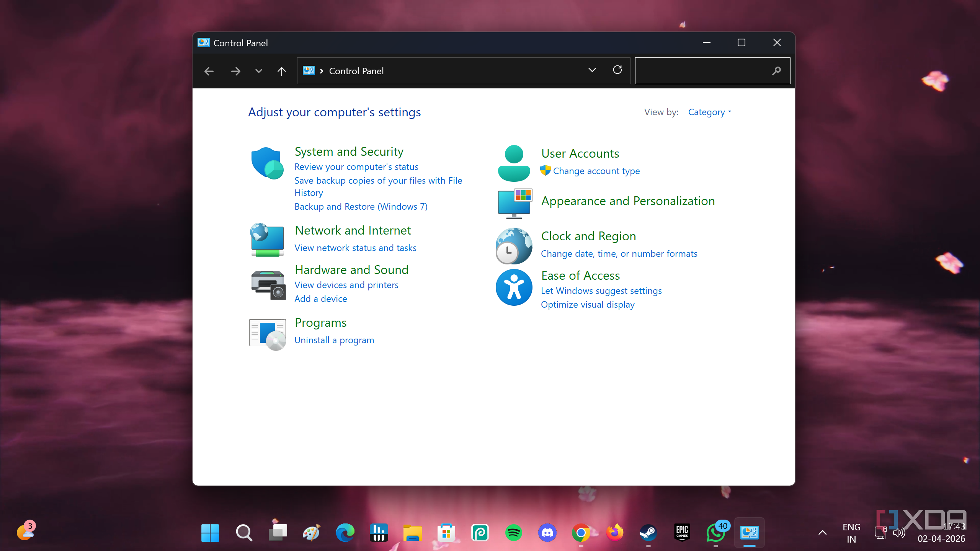Open Spotify from the taskbar
This screenshot has height=551, width=980.
point(513,533)
